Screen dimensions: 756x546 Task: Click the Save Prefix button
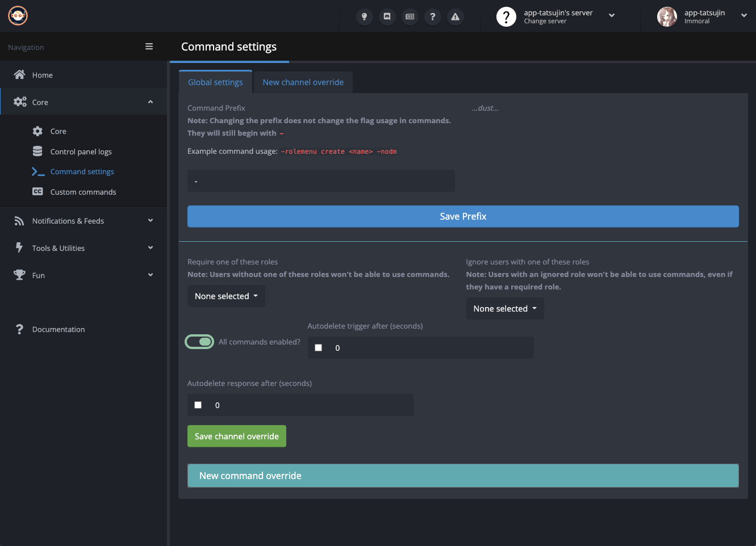click(x=463, y=216)
